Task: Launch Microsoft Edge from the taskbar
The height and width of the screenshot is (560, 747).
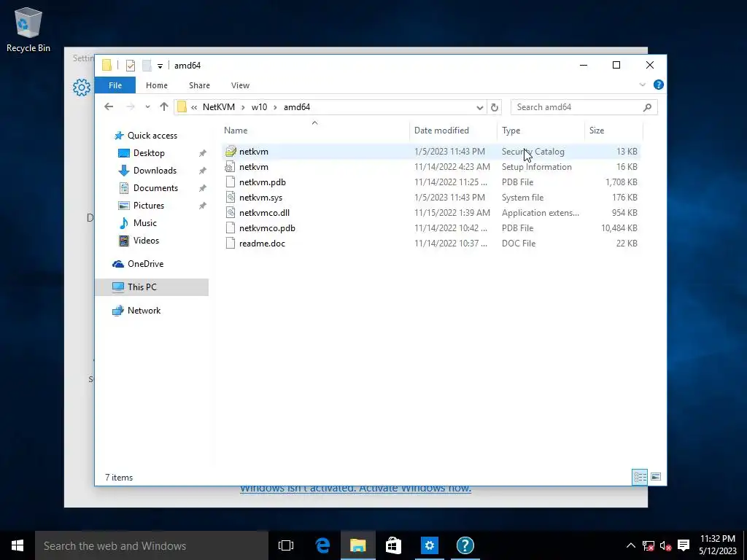Action: click(x=322, y=545)
